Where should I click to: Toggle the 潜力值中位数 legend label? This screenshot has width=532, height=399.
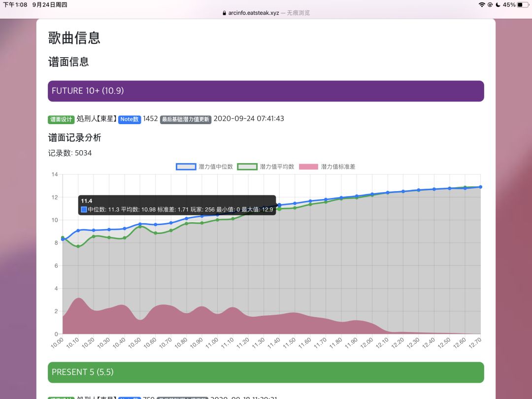click(215, 166)
